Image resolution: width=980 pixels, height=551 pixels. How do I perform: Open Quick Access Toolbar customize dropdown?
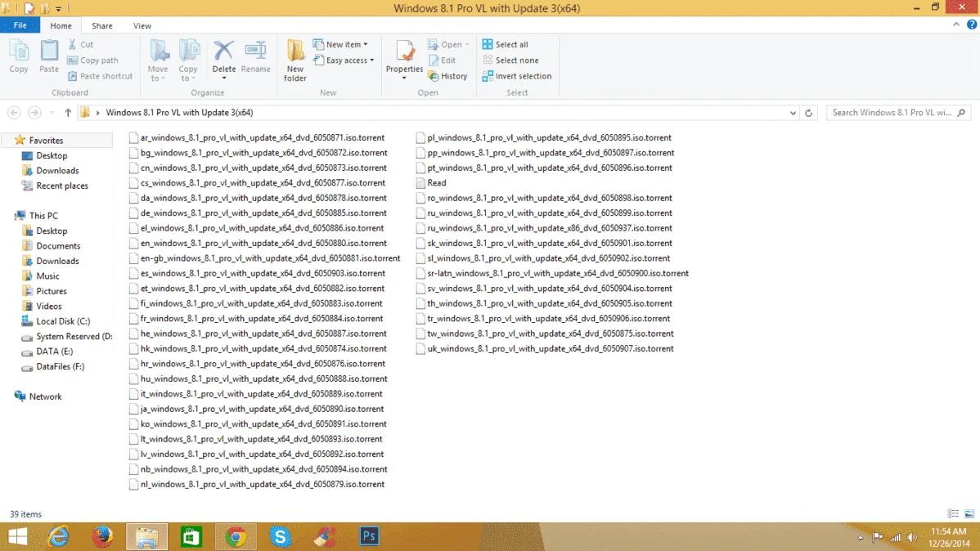click(58, 9)
